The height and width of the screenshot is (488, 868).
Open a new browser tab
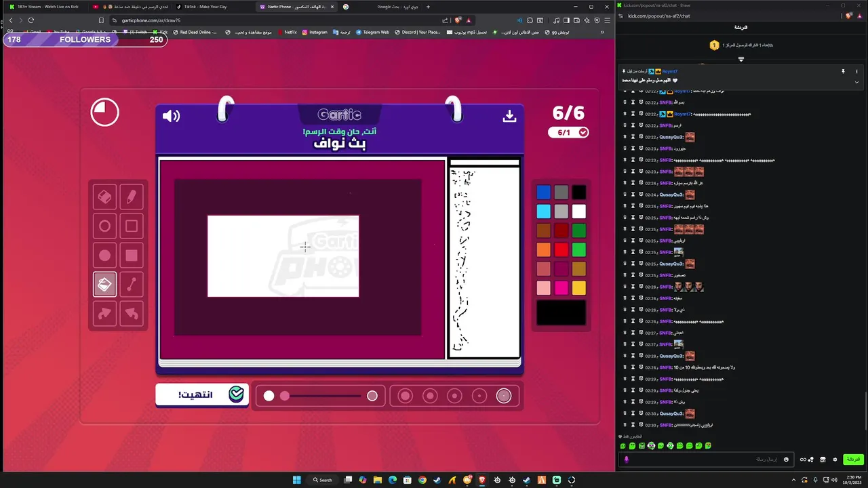[x=428, y=7]
